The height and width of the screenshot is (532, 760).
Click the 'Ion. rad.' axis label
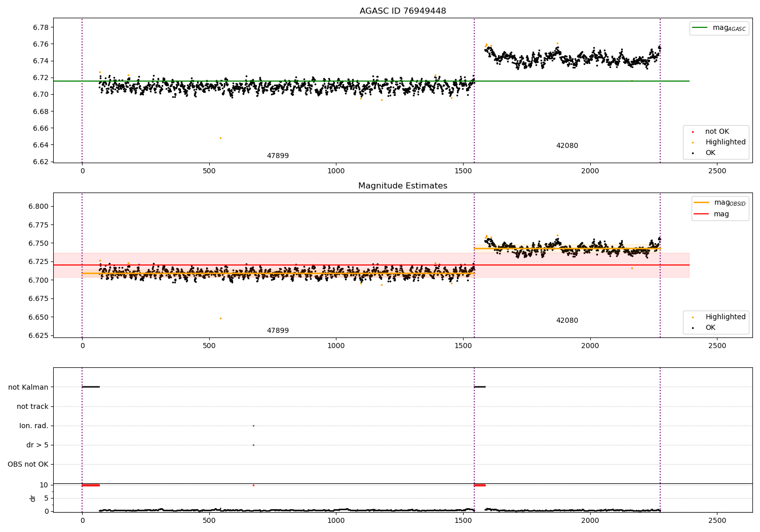coord(34,426)
